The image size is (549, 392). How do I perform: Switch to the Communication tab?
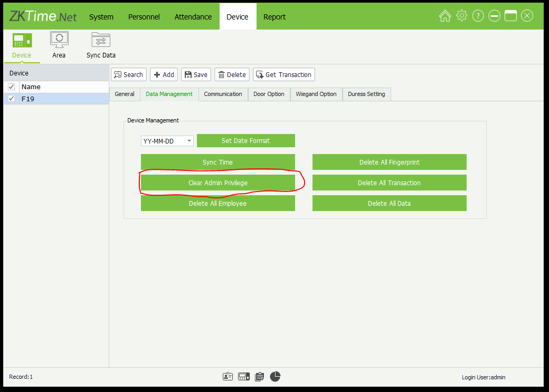[223, 94]
